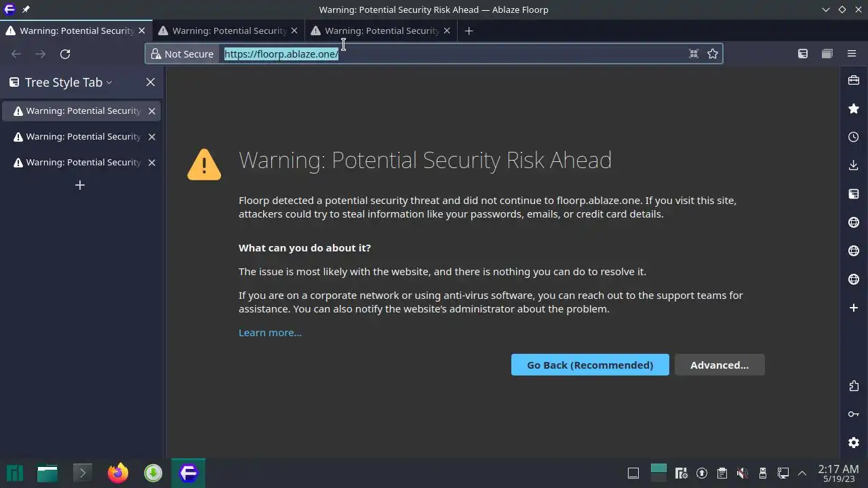Select the highlighted tab row in Tree Style Tab

pyautogui.click(x=81, y=110)
